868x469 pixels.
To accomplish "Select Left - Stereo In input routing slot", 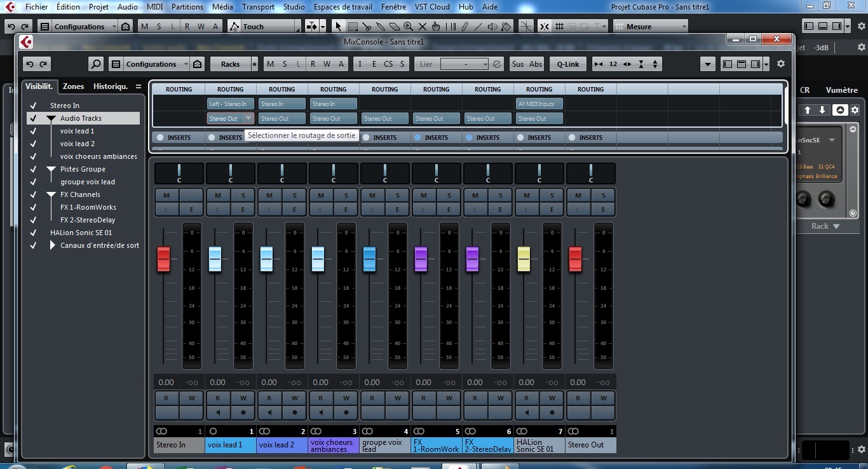I will click(231, 104).
